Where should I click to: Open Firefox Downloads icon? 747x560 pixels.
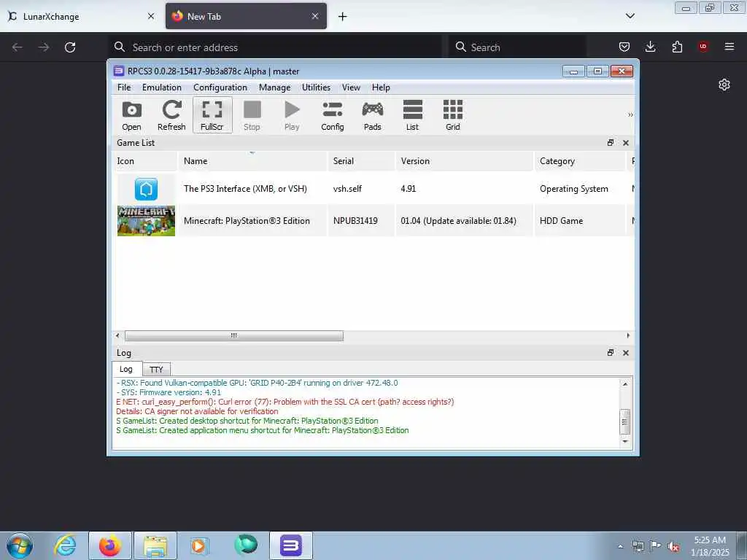[650, 47]
